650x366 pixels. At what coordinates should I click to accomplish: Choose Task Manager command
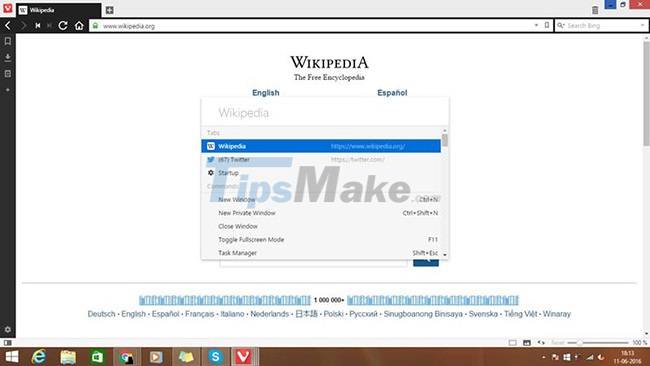tap(321, 252)
